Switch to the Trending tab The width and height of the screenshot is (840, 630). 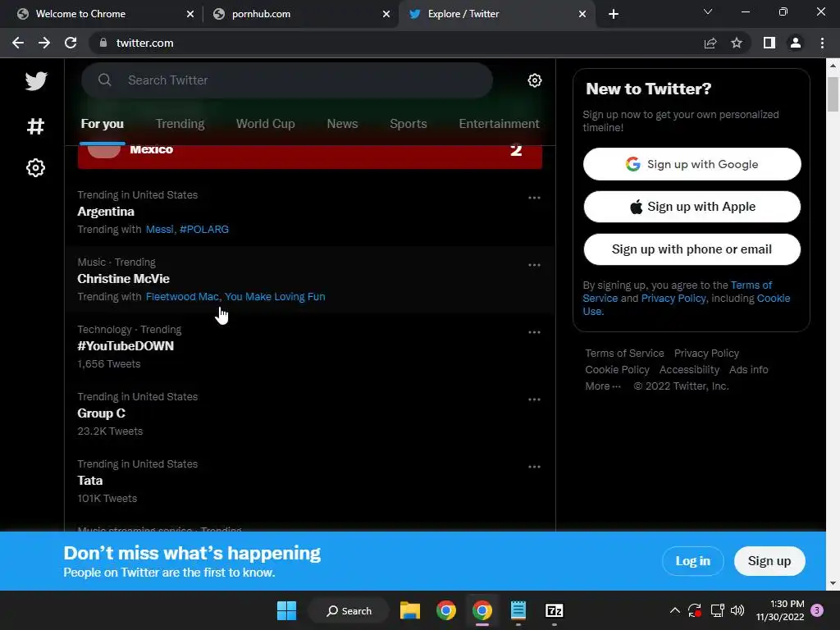(x=180, y=124)
